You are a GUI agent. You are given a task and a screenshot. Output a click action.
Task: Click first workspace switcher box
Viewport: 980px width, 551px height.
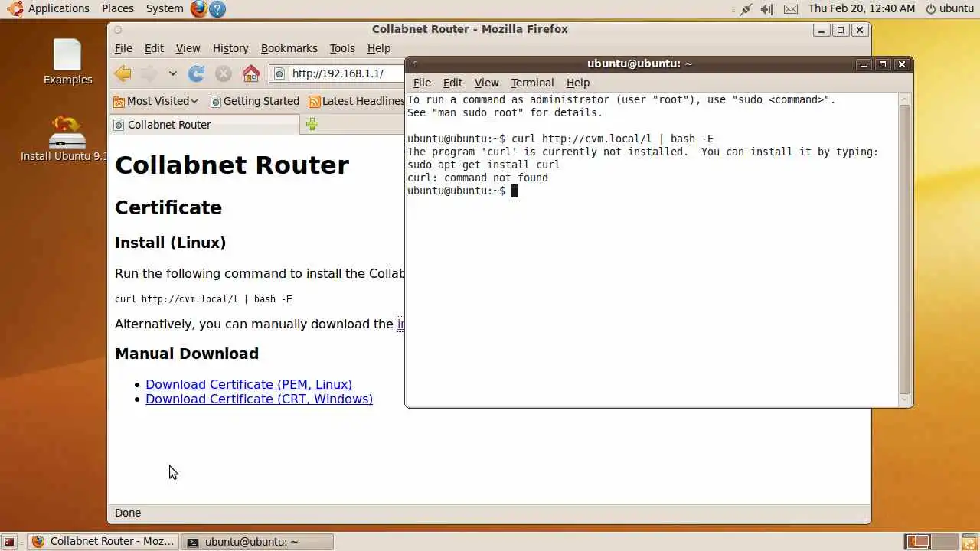(x=916, y=542)
